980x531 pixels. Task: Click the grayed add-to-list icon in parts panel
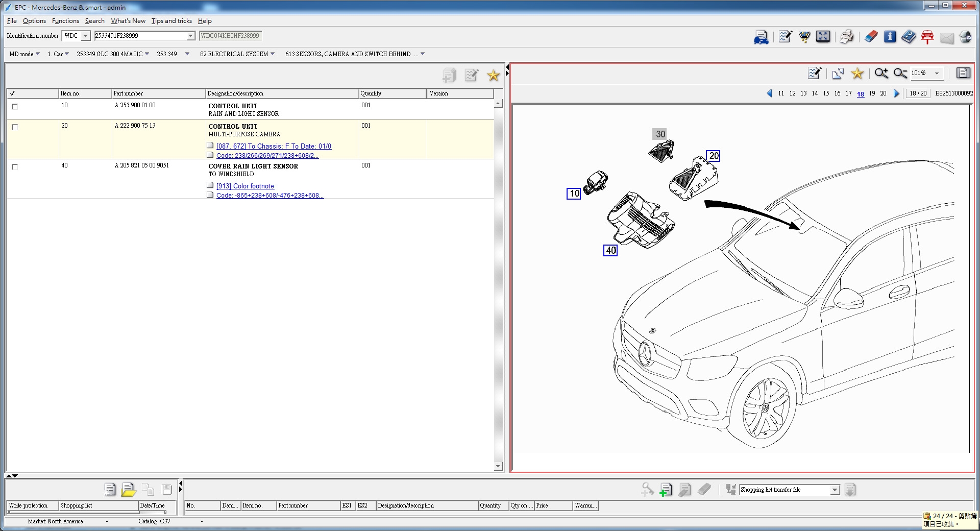[x=449, y=76]
